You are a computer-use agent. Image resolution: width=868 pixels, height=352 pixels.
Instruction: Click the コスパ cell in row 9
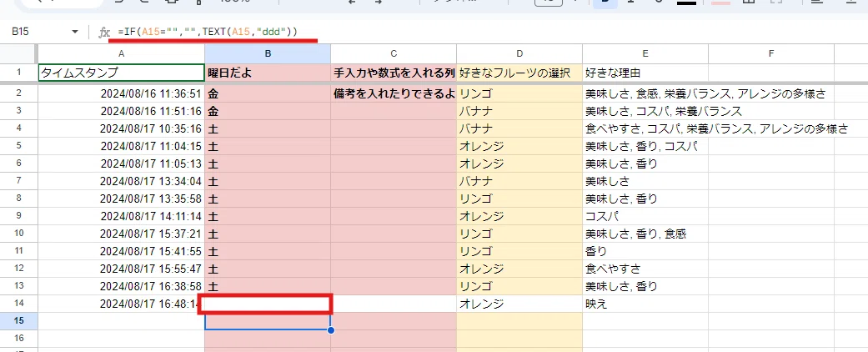tap(645, 216)
